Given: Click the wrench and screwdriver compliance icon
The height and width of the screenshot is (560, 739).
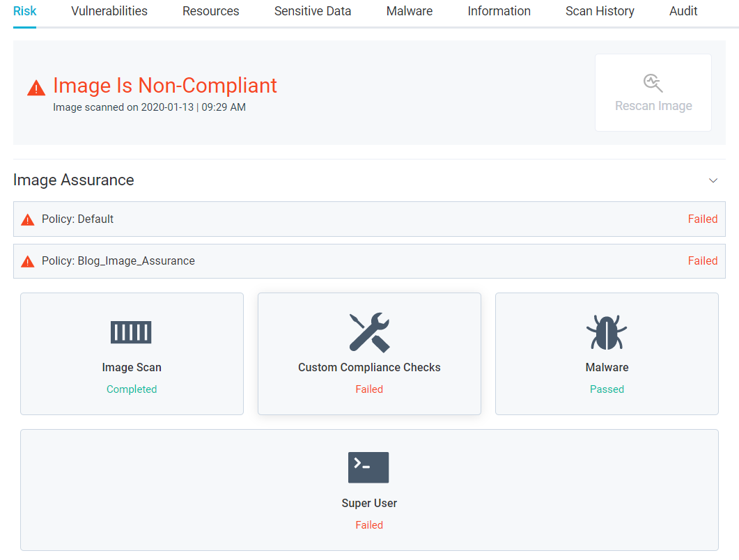Looking at the screenshot, I should point(369,332).
